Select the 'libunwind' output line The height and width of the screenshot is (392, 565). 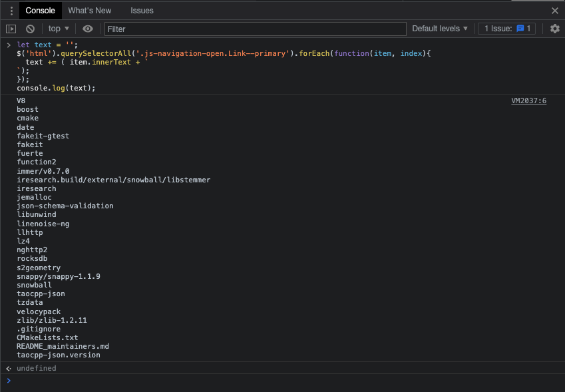37,214
